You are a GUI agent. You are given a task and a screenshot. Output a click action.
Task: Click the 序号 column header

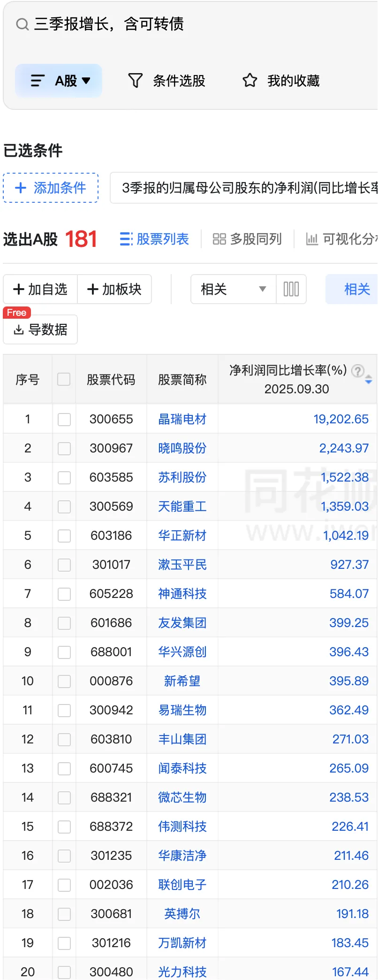28,380
